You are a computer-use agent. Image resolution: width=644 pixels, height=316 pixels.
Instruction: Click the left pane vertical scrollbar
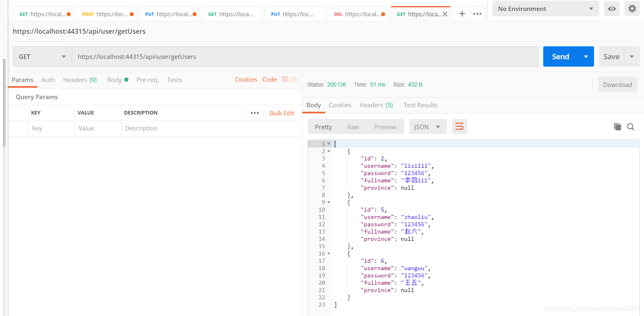point(4,102)
